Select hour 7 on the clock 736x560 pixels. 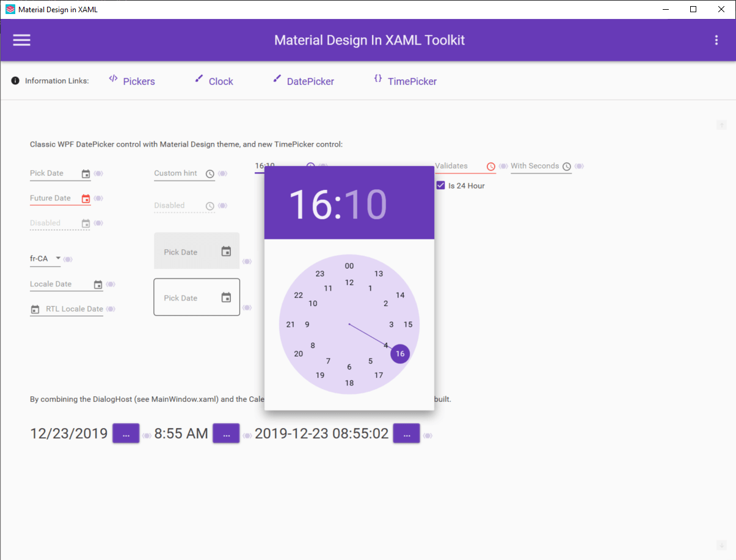point(329,361)
